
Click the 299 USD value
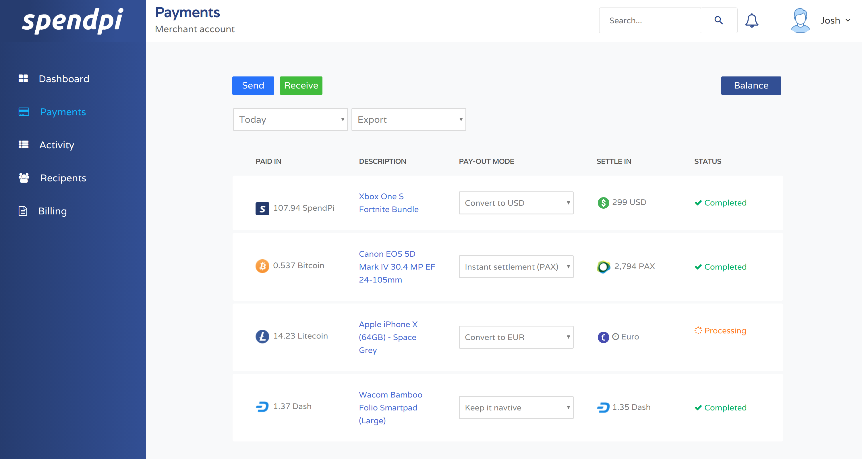click(x=629, y=202)
